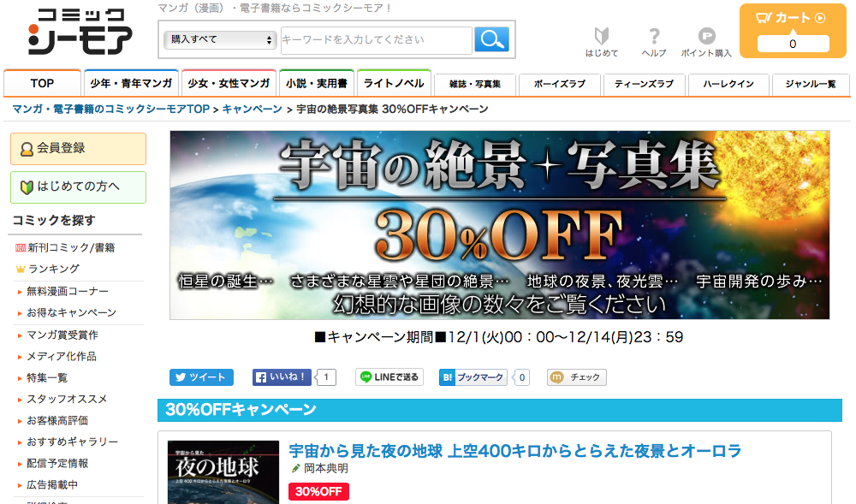Click the Hatena B! ブックマーク button
This screenshot has height=504, width=856.
pyautogui.click(x=473, y=377)
